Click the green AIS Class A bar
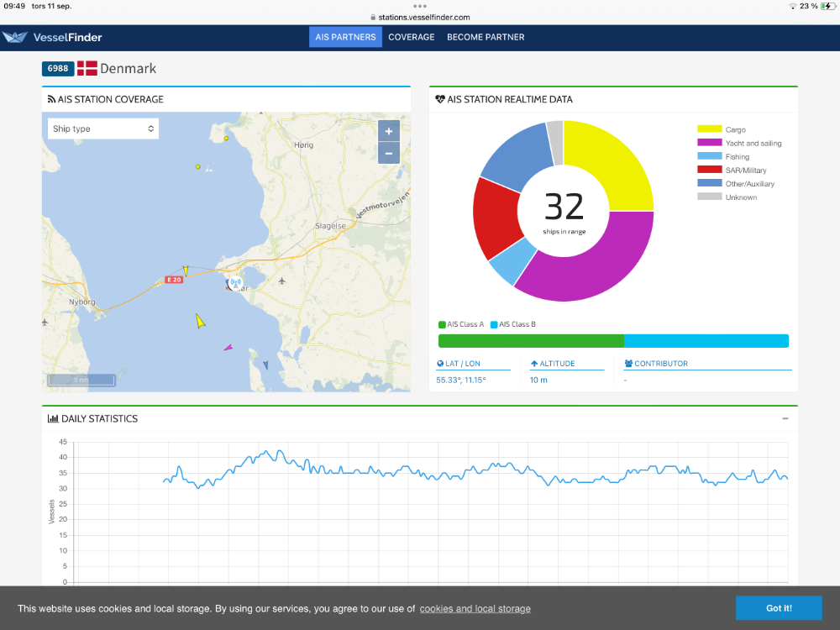 (x=531, y=341)
